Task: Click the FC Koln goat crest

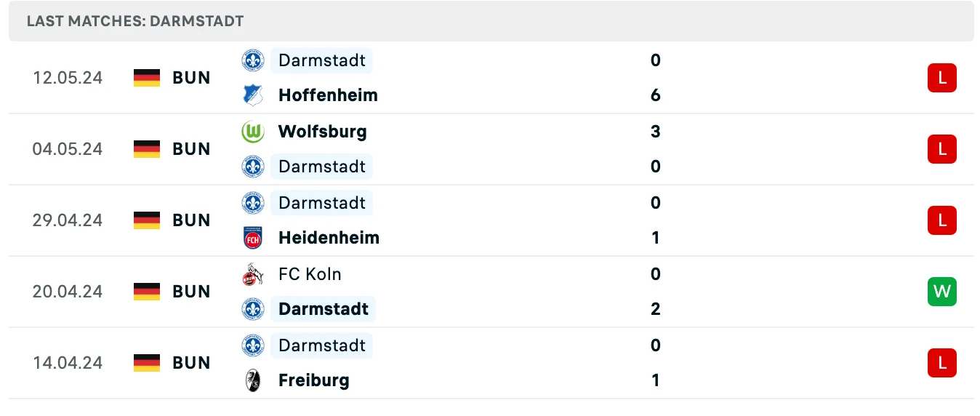Action: coord(252,274)
